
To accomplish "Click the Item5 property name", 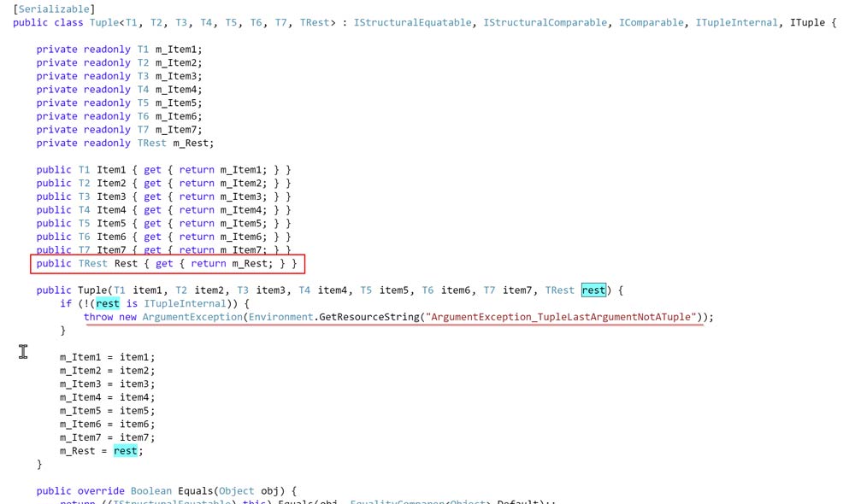I will tap(111, 224).
